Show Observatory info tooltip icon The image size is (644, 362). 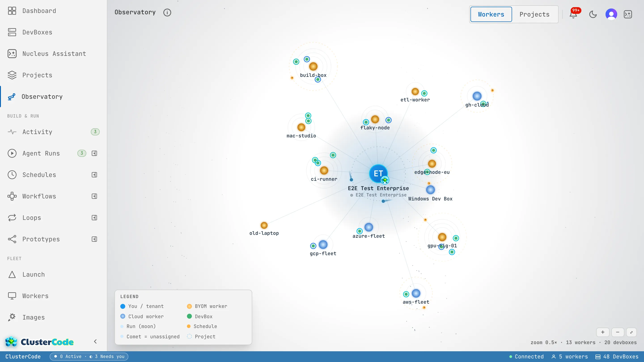[167, 13]
